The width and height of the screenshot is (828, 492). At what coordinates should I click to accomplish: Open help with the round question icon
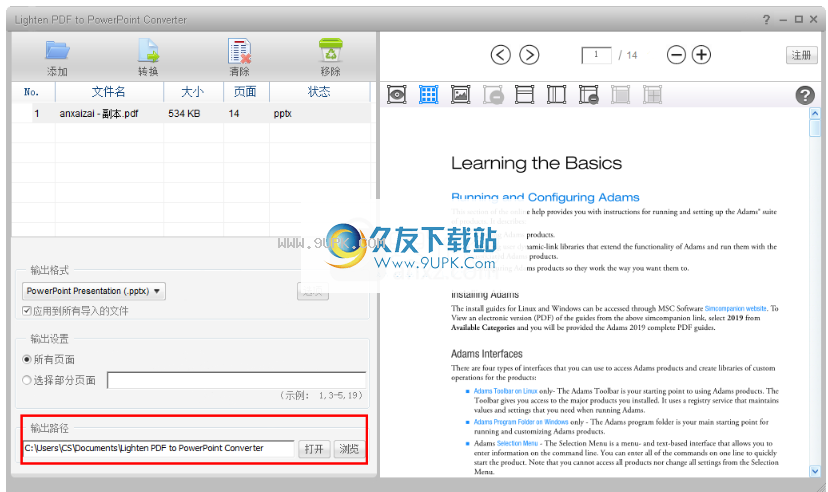(x=805, y=95)
